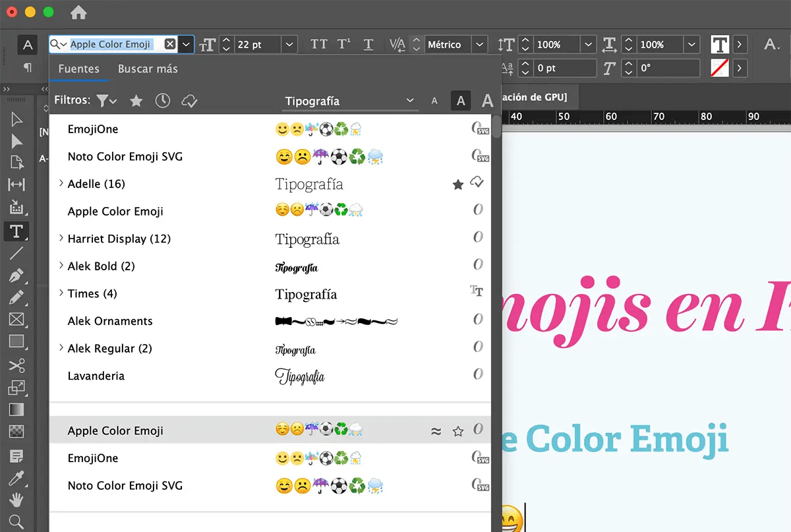791x532 pixels.
Task: Activate Adelle via its cloud icon
Action: tap(476, 185)
